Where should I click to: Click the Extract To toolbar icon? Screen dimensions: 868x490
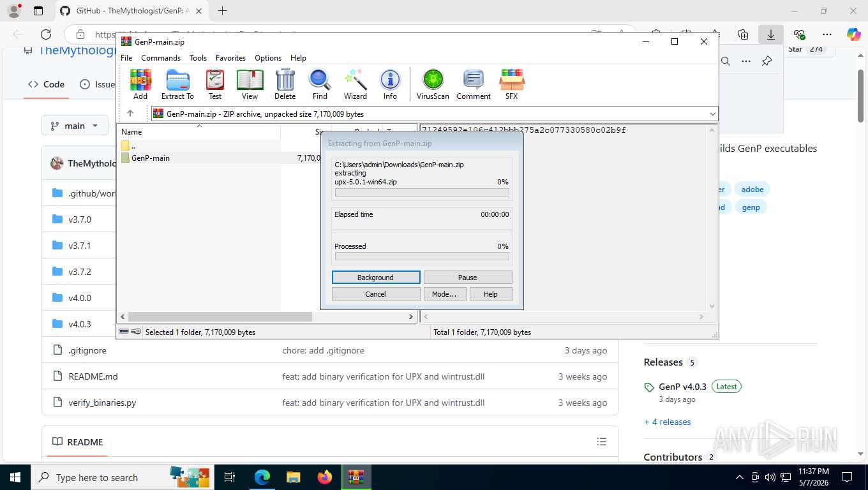pyautogui.click(x=177, y=84)
